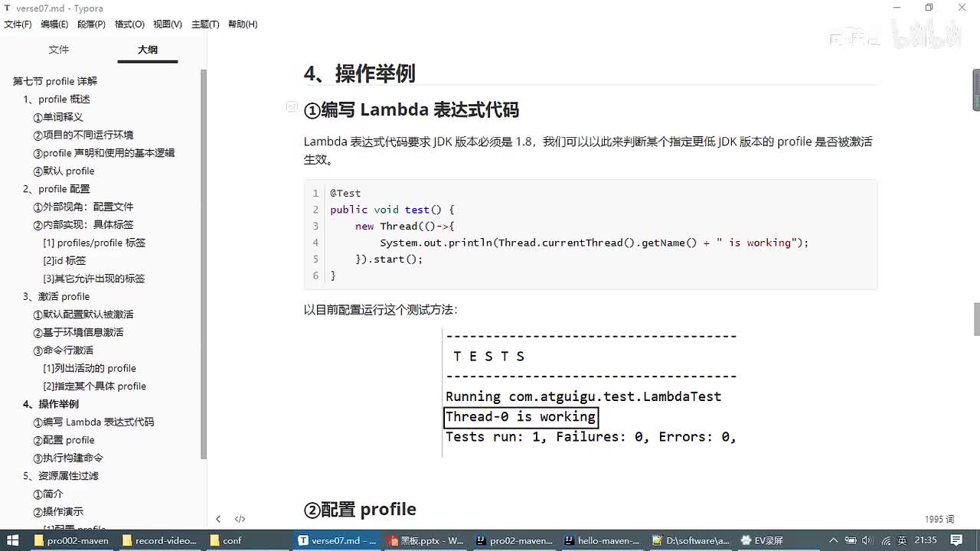Toggle sidebar with the back arrow icon

[x=218, y=519]
